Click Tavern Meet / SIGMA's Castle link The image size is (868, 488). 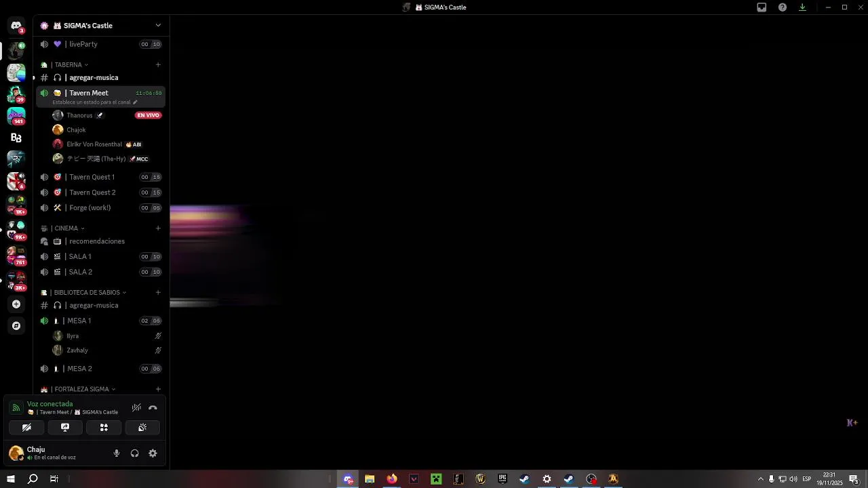pos(73,412)
